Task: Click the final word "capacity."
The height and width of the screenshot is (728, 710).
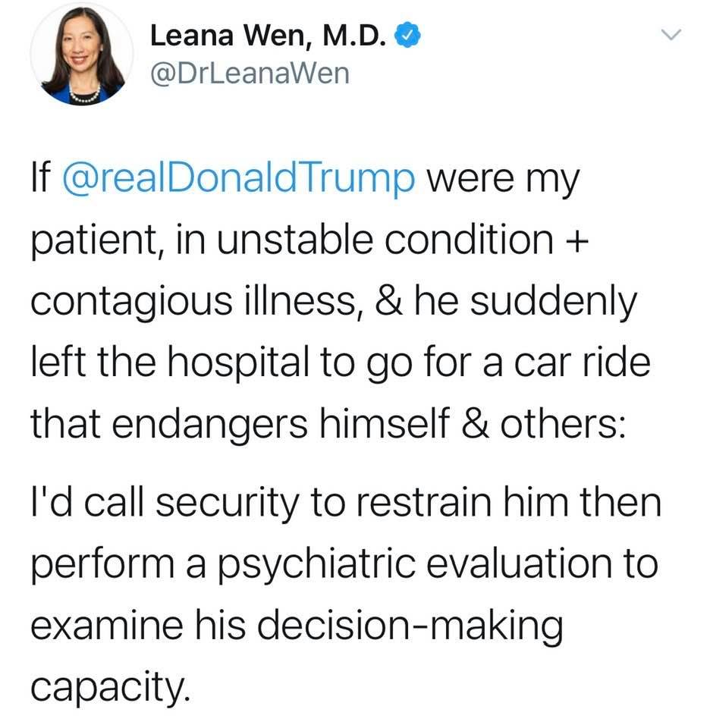Action: tap(108, 687)
